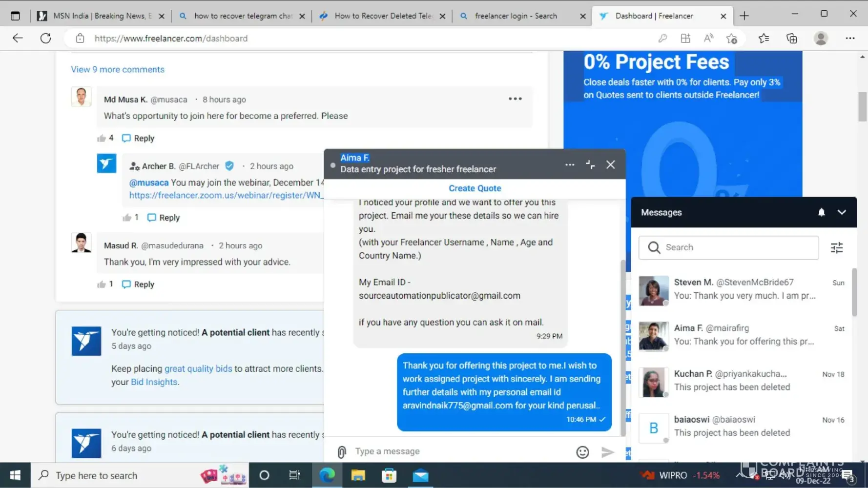Like Masud R.'s comment

(x=102, y=285)
